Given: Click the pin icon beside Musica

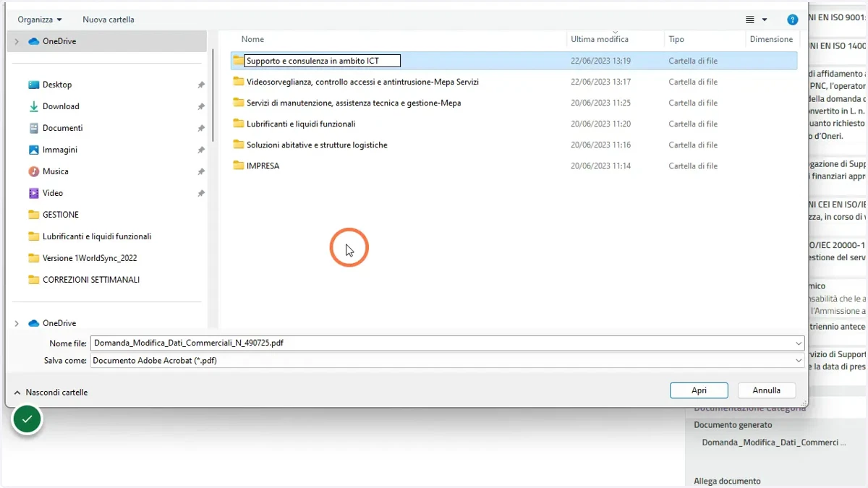Looking at the screenshot, I should [201, 171].
